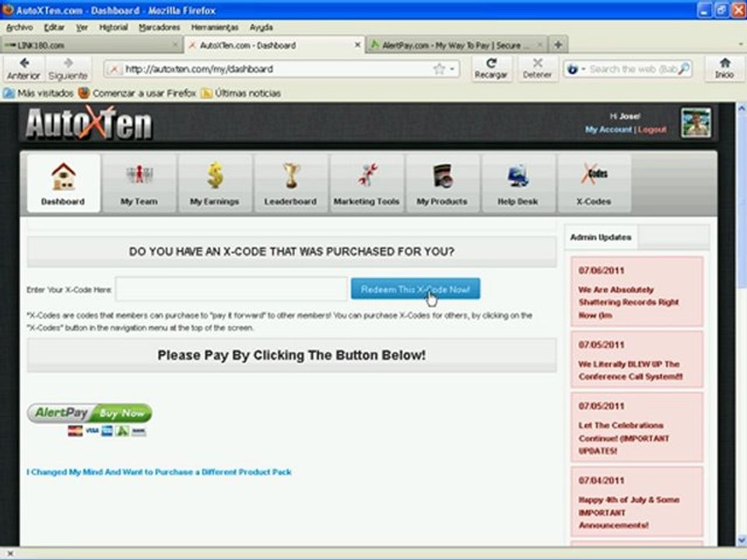This screenshot has height=560, width=747.
Task: Open Conference Call System update
Action: (637, 359)
